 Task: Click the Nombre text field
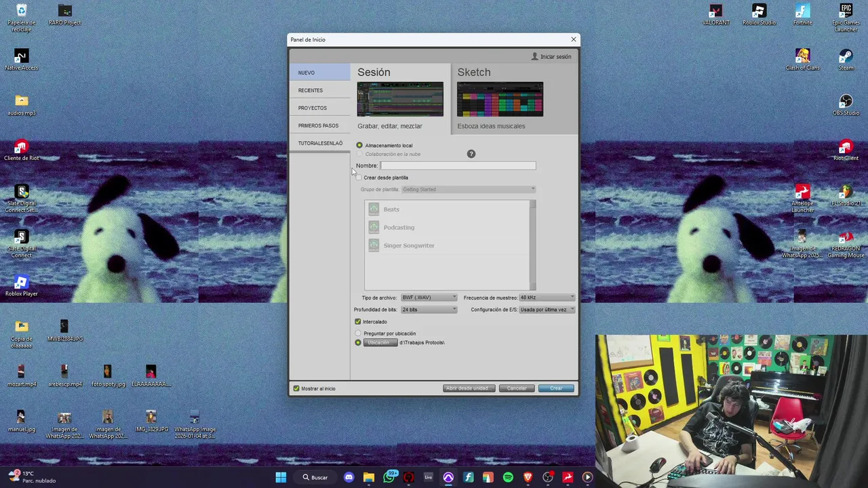(x=458, y=165)
